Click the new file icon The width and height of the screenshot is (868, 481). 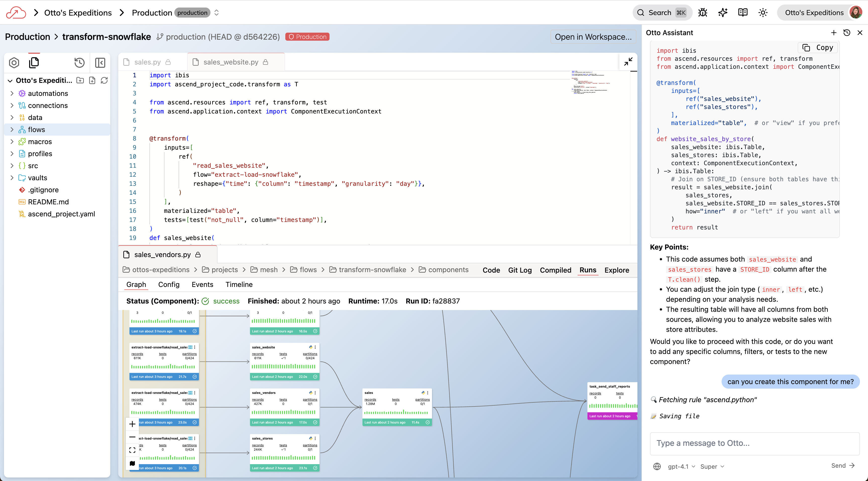[x=92, y=80]
